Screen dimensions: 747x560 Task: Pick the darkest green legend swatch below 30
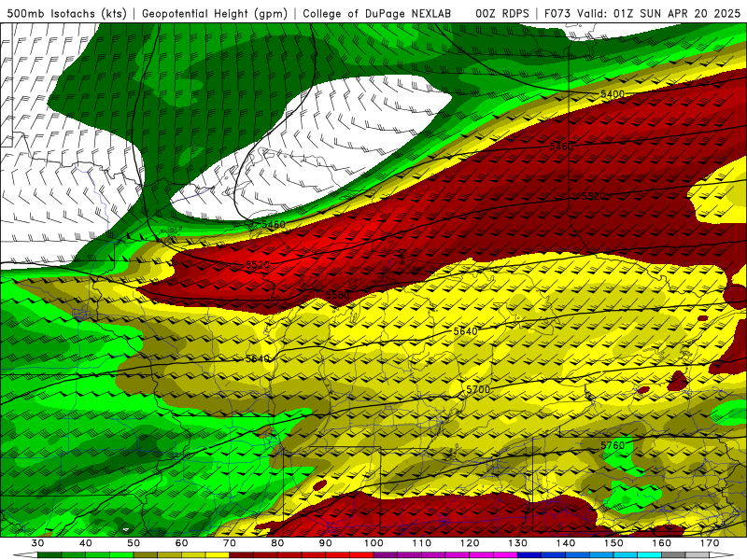[x=49, y=556]
